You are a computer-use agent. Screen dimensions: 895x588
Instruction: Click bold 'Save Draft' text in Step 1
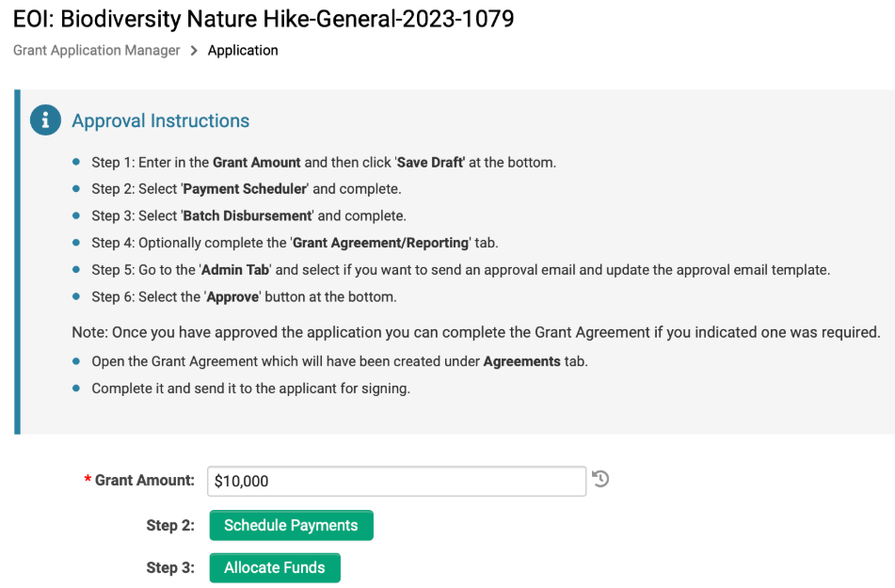430,163
